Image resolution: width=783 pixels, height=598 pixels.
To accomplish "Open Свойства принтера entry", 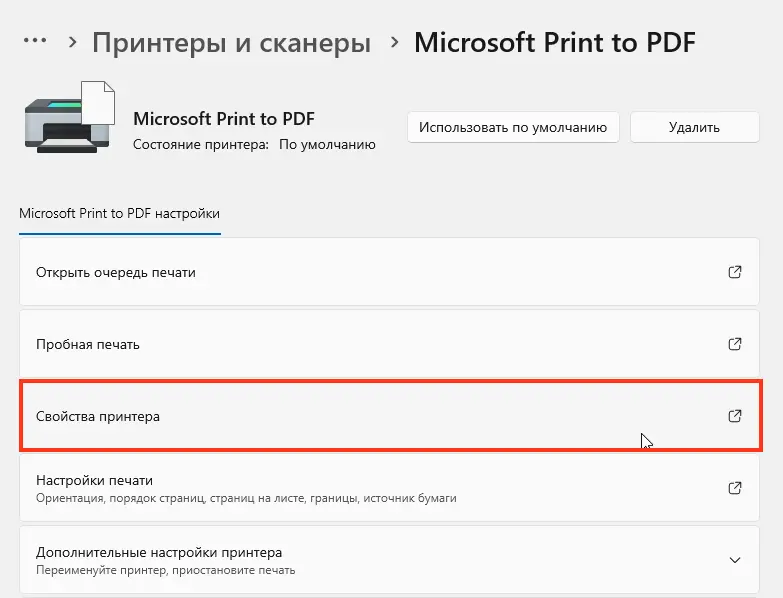I will pyautogui.click(x=389, y=416).
